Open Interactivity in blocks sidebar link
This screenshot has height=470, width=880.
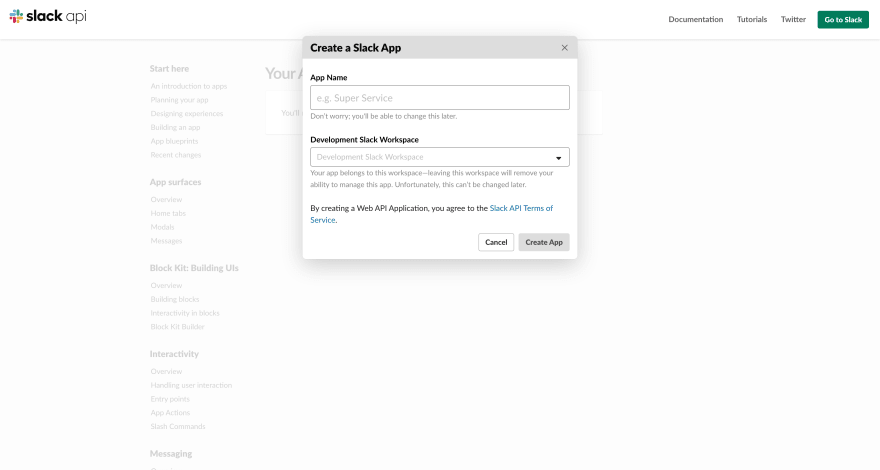pyautogui.click(x=185, y=313)
